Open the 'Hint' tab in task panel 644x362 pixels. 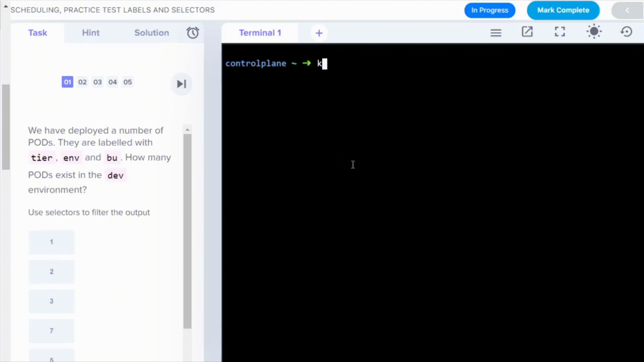pos(91,32)
